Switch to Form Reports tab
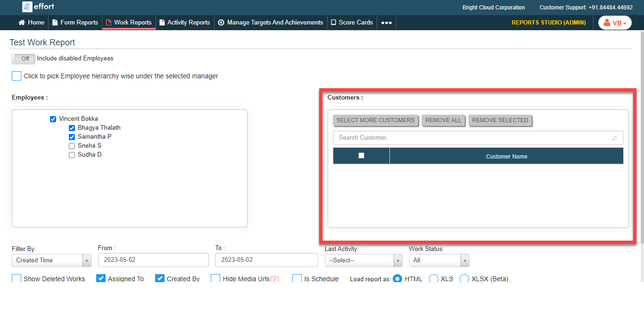 (75, 23)
